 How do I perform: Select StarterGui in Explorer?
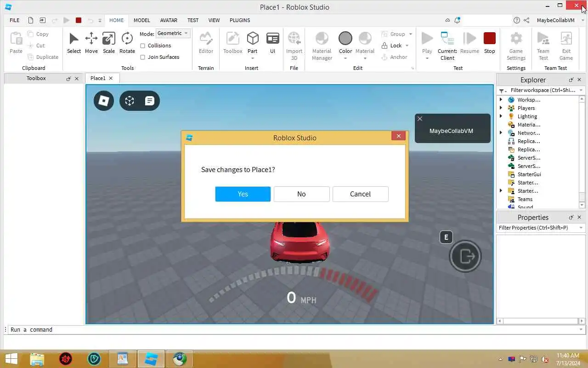click(529, 174)
